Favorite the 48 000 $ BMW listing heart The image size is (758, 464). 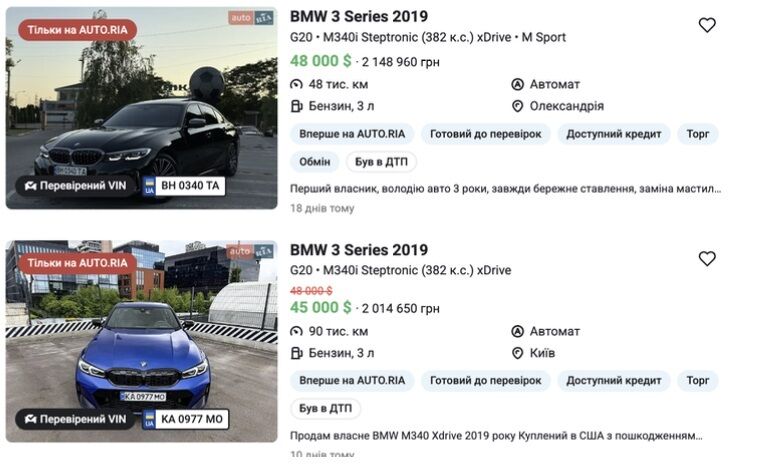coord(707,25)
